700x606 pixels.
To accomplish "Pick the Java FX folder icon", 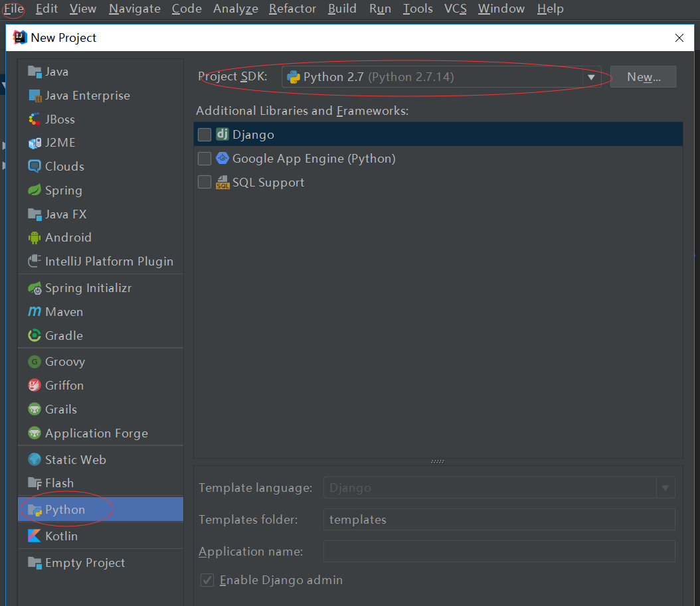I will [35, 214].
